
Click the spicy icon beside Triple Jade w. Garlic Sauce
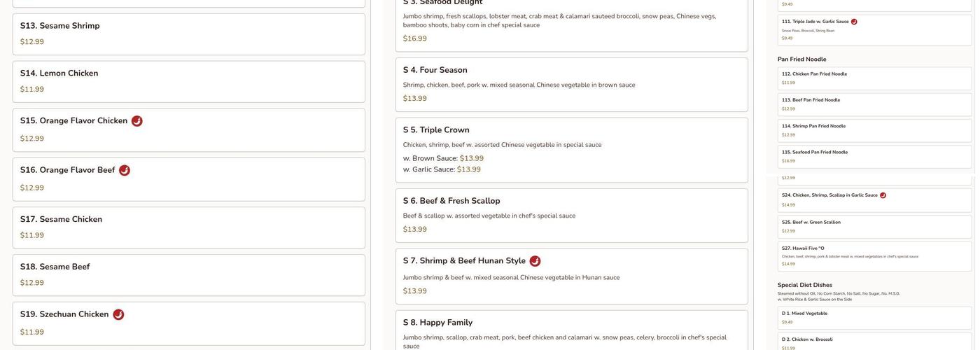(854, 22)
